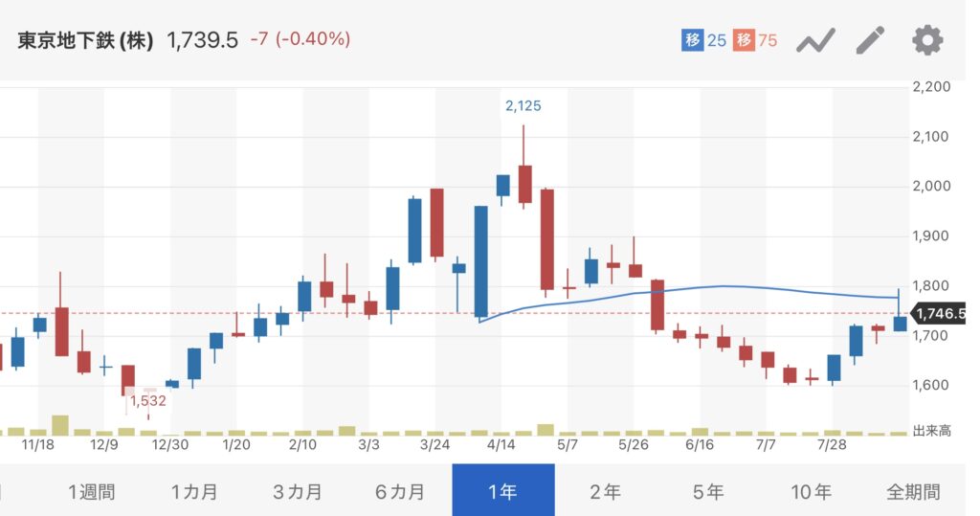Click the active 1年 period tab

[x=503, y=492]
